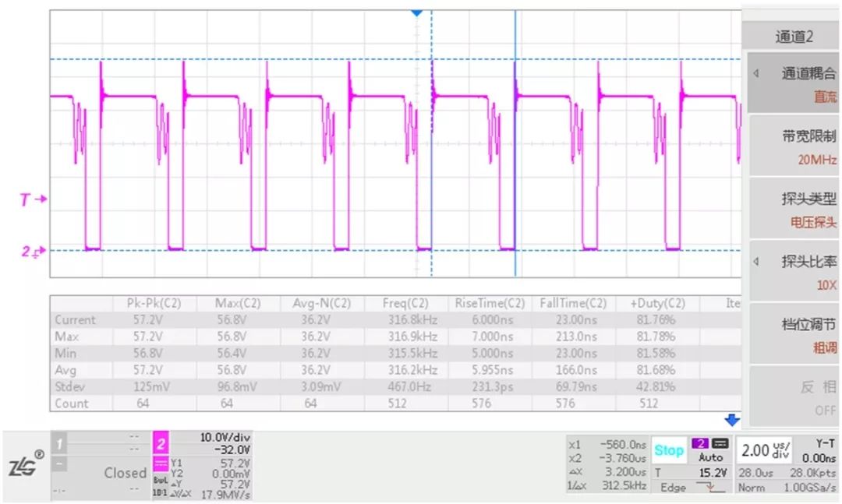
Task: Select the magenta channel 2 indicator
Action: pos(161,444)
